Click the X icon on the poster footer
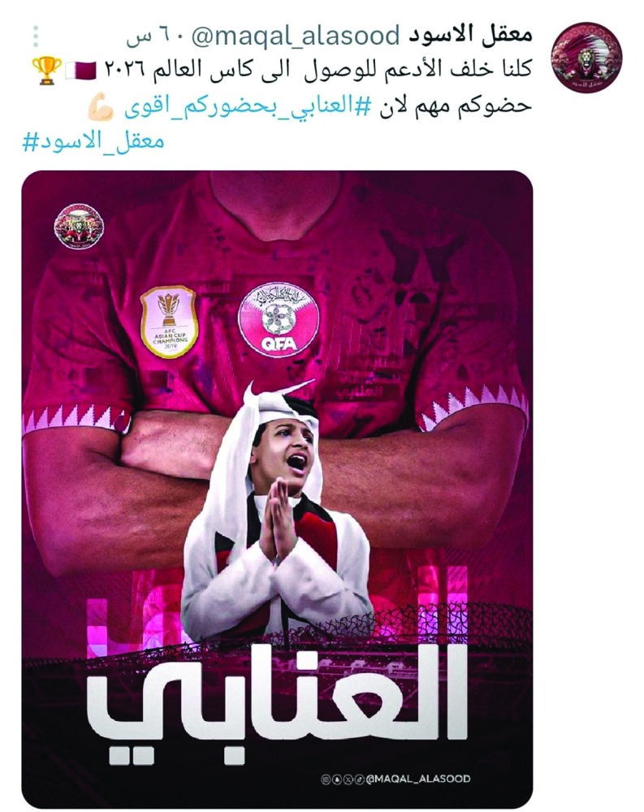Screen dimensions: 644x812 point(348,779)
